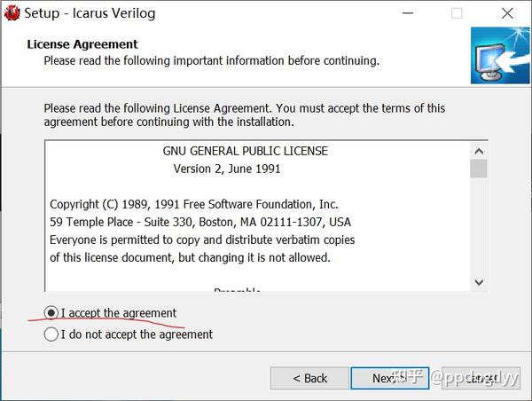The image size is (532, 401).
Task: Click the license scrollbar down arrow
Action: tap(479, 282)
